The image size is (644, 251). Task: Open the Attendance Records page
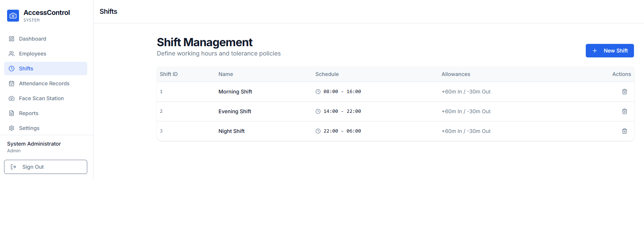(x=44, y=83)
